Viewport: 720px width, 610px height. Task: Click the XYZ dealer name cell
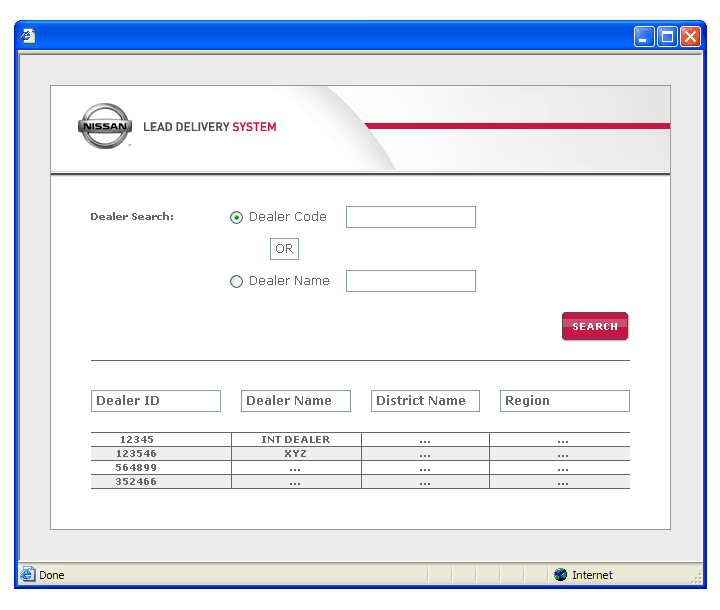296,453
